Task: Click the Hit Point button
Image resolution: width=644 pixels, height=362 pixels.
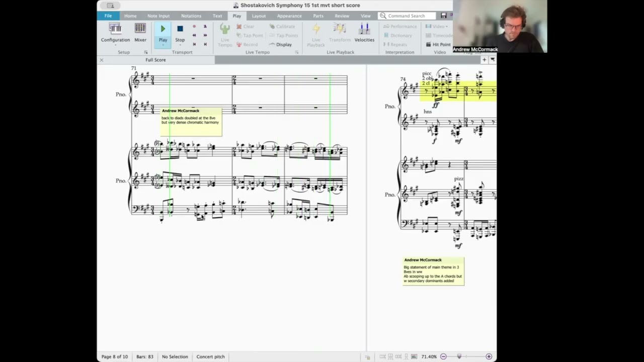Action: click(x=438, y=44)
